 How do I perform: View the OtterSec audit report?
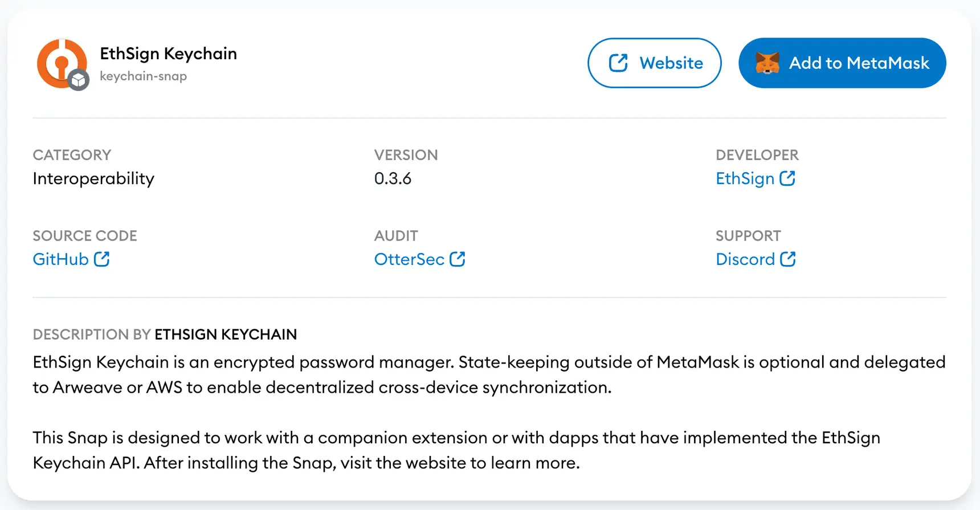409,259
